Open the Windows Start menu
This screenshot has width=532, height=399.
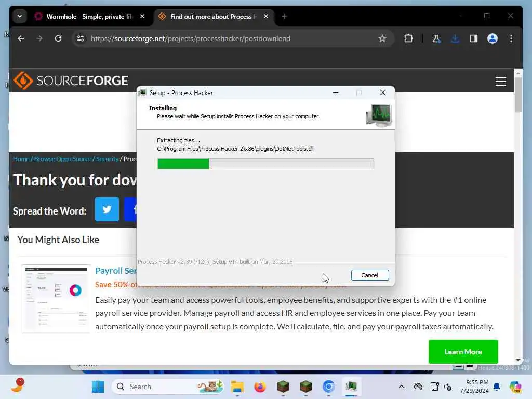(x=98, y=387)
